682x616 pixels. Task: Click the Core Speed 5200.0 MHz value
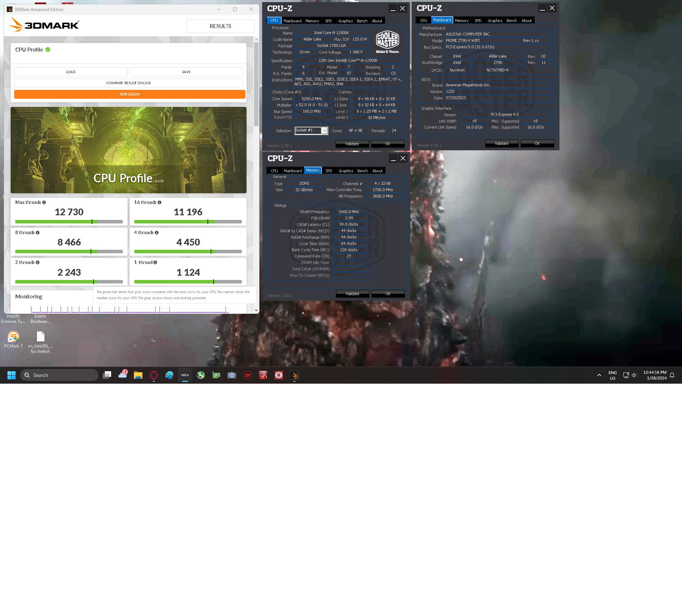(x=312, y=99)
